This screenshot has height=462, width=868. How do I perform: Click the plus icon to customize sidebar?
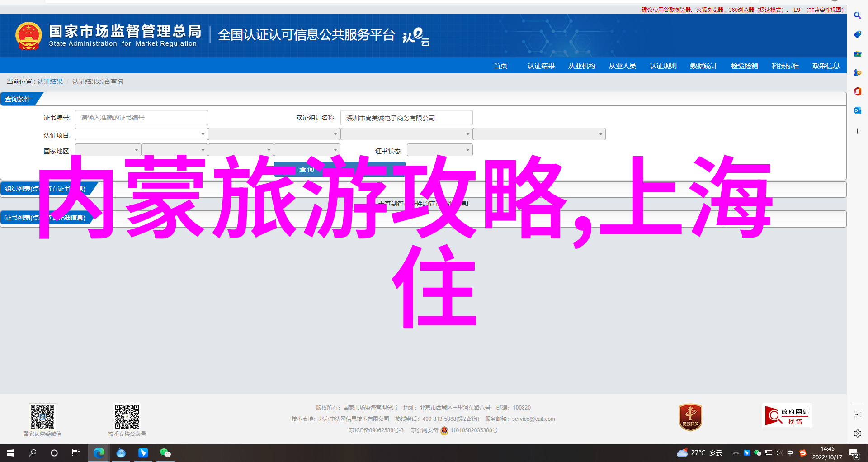click(x=857, y=131)
